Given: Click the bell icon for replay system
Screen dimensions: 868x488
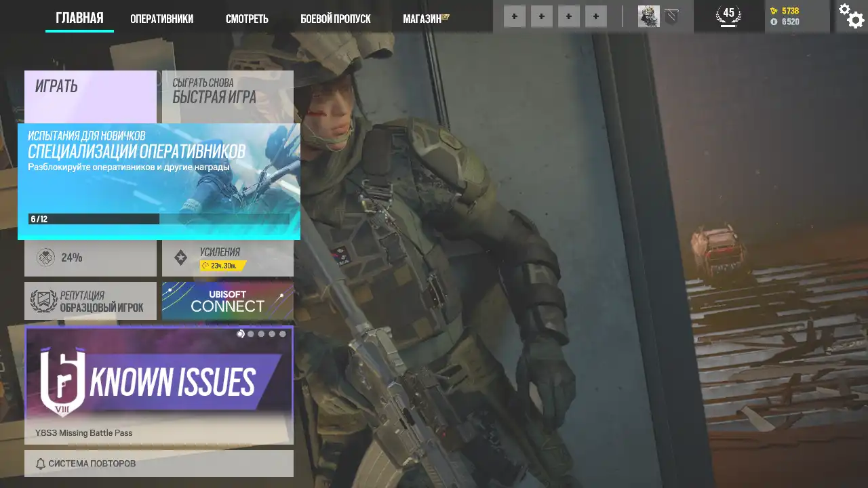Looking at the screenshot, I should point(41,464).
